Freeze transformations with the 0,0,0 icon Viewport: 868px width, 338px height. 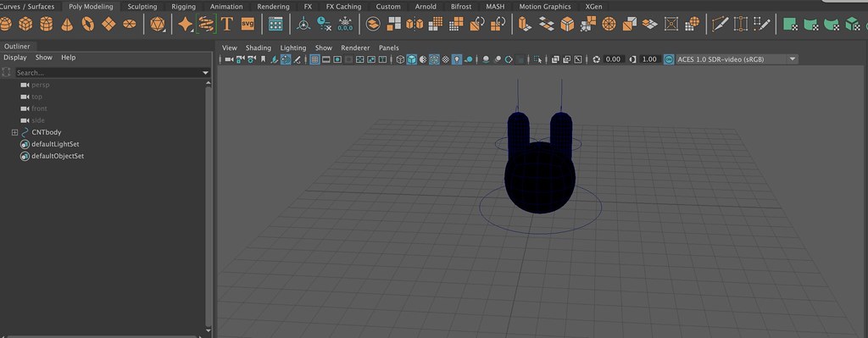345,24
